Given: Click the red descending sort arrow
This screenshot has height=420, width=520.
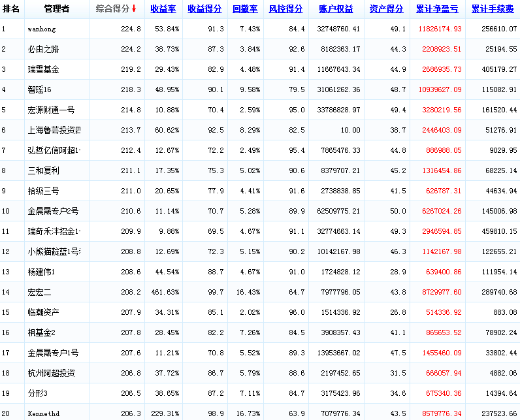Looking at the screenshot, I should [x=134, y=8].
